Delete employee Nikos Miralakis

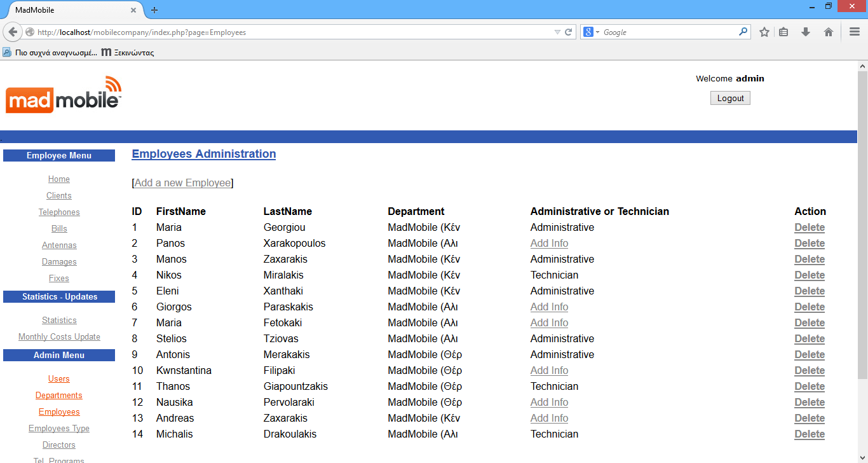(x=810, y=275)
